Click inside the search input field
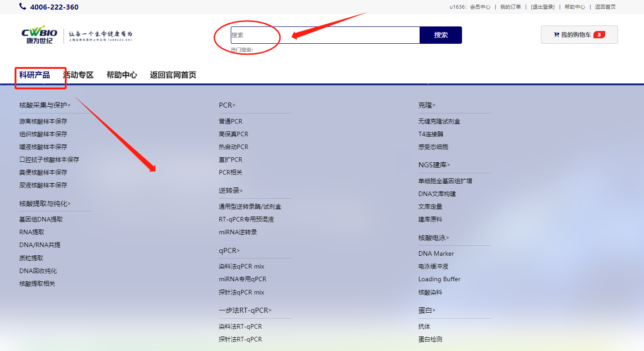This screenshot has width=644, height=351. [x=325, y=35]
